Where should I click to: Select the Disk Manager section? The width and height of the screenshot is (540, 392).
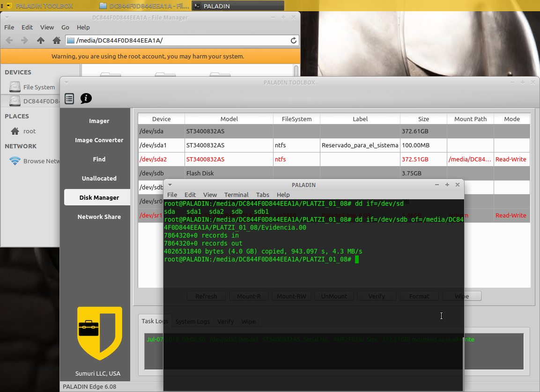[97, 197]
